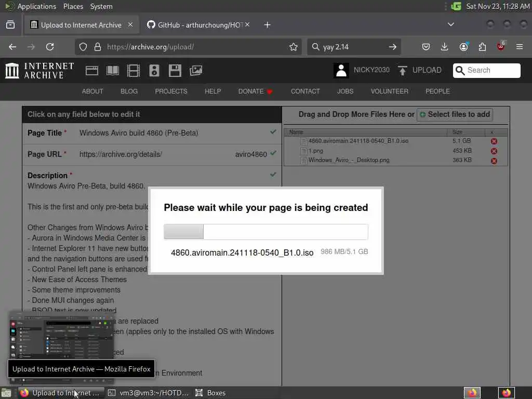This screenshot has width=532, height=399.
Task: Open the Applications menu
Action: pyautogui.click(x=37, y=6)
